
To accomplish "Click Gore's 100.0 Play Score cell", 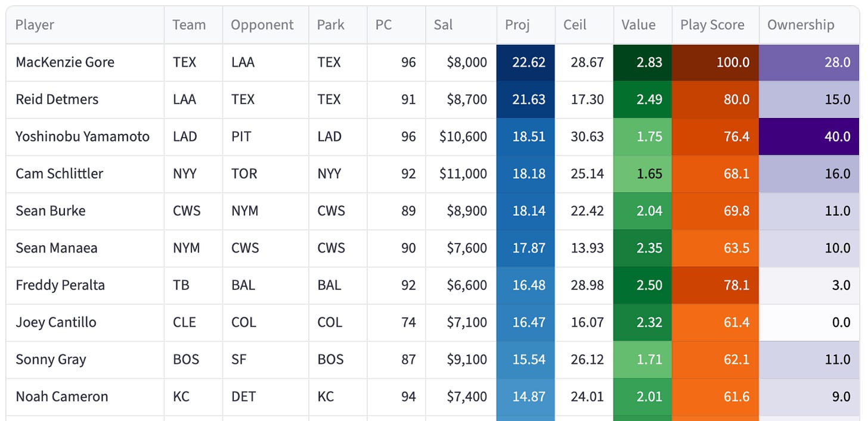I will 715,63.
